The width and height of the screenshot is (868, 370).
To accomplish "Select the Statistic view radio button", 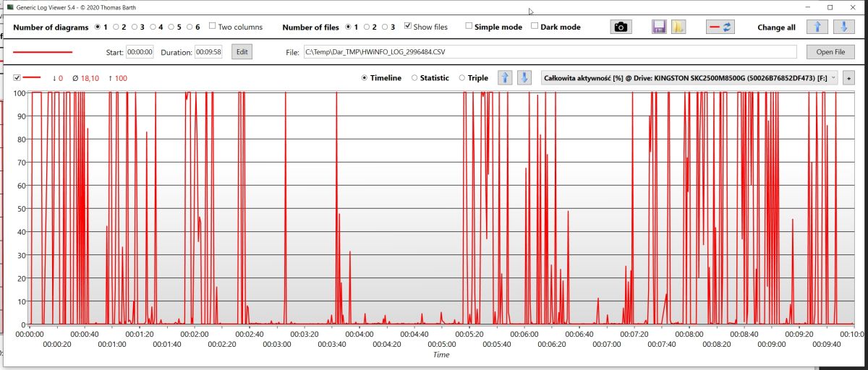I will tap(414, 77).
